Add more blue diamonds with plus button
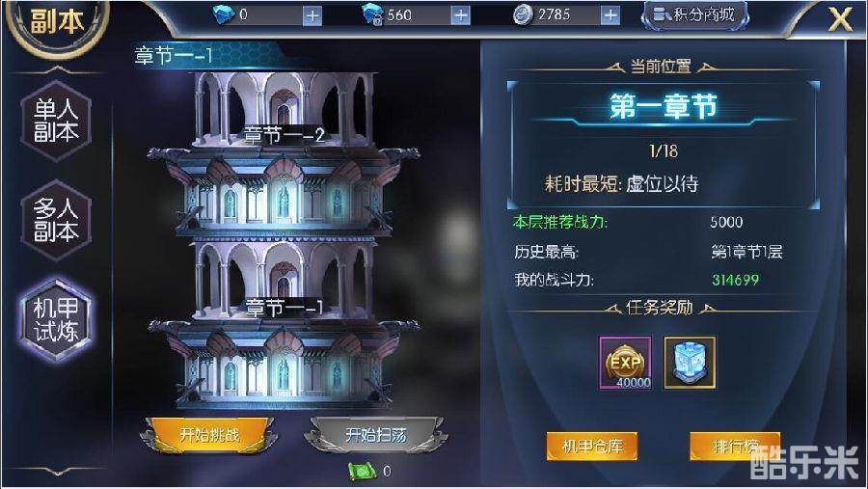Image resolution: width=868 pixels, height=489 pixels. pos(312,15)
